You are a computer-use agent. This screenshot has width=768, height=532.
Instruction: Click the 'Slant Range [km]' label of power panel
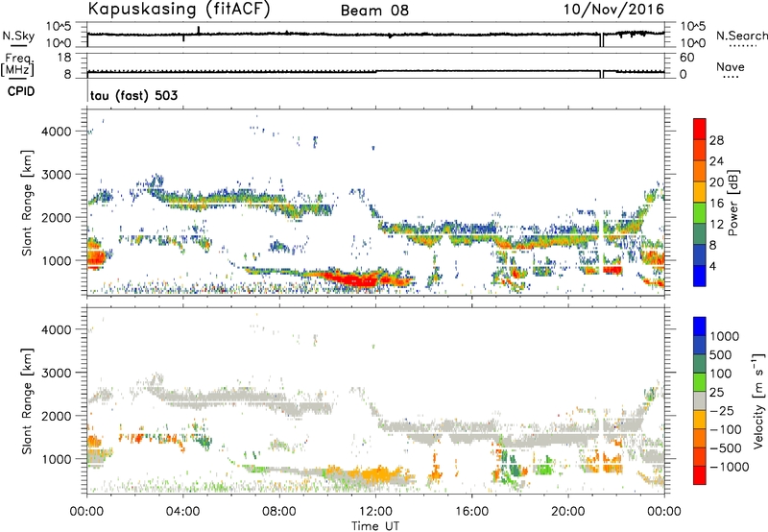[27, 203]
